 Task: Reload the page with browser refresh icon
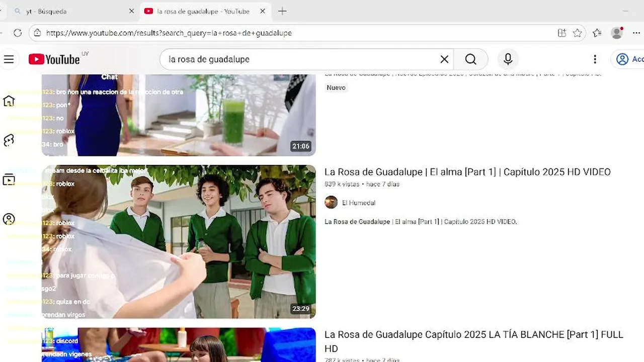click(x=18, y=33)
